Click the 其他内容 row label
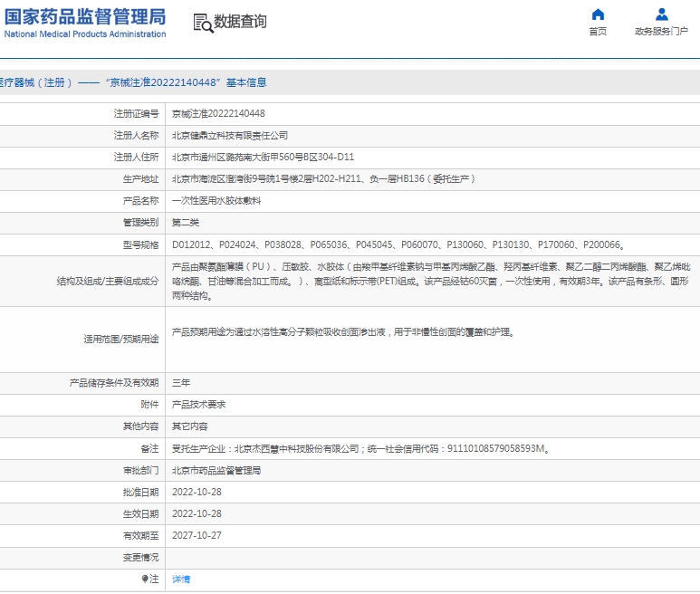The height and width of the screenshot is (594, 700). [x=140, y=426]
